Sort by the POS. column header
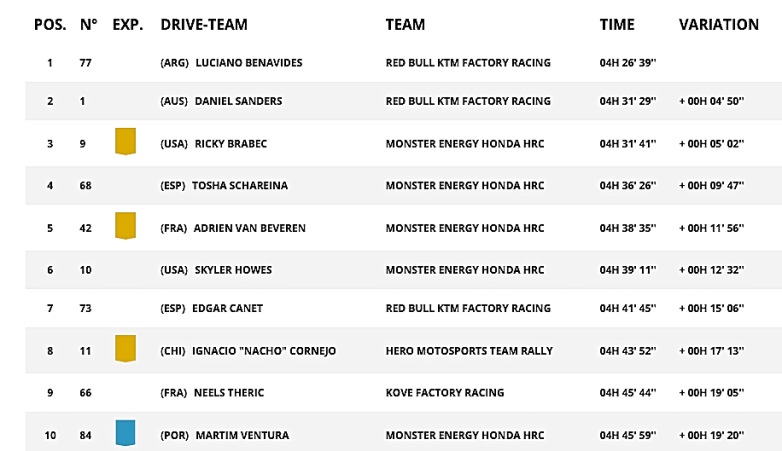The image size is (782, 451). click(x=50, y=25)
